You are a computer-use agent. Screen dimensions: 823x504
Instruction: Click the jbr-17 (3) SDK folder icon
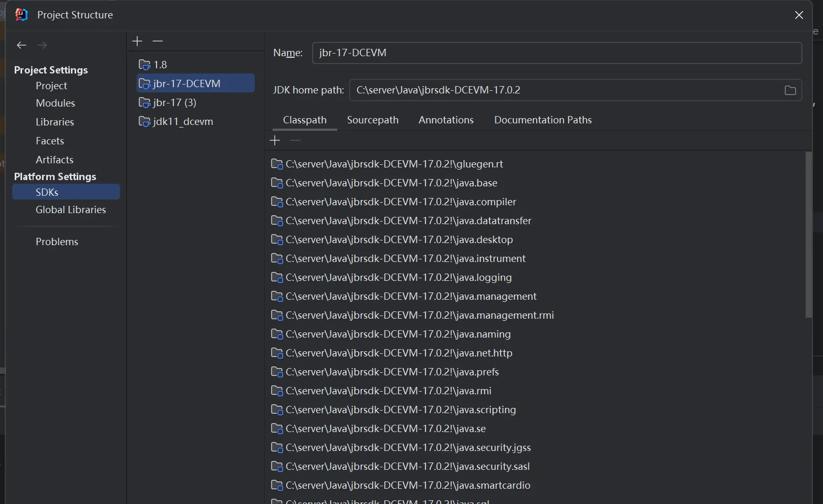144,102
